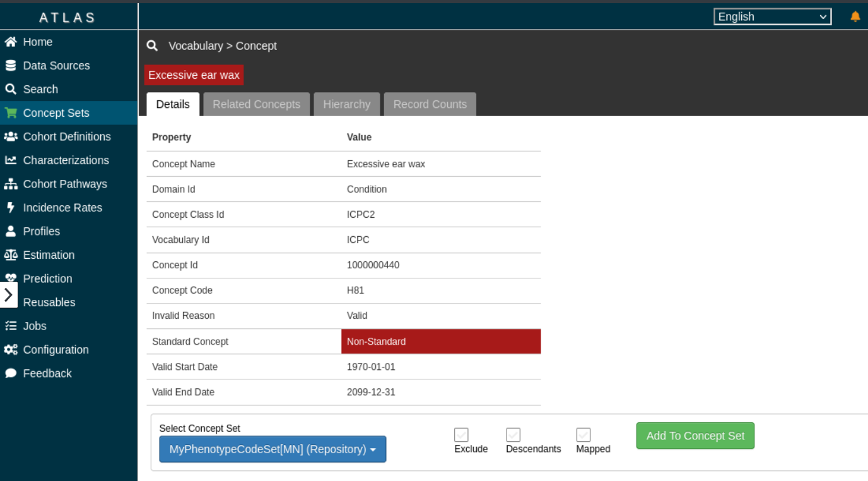Click the red Non-Standard value cell
The image size is (868, 481).
click(x=440, y=341)
